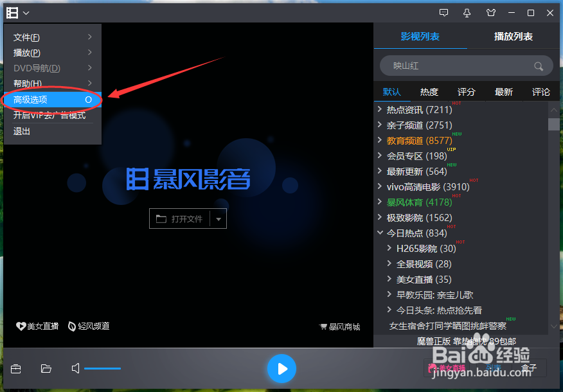Open the toolbox icon in bottom bar
Viewport: 563px width, 392px height.
(16, 369)
